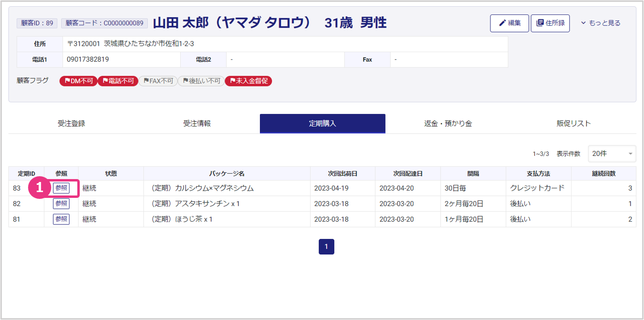Image resolution: width=644 pixels, height=320 pixels.
Task: Toggle the 未入金督促 flag
Action: (x=248, y=81)
